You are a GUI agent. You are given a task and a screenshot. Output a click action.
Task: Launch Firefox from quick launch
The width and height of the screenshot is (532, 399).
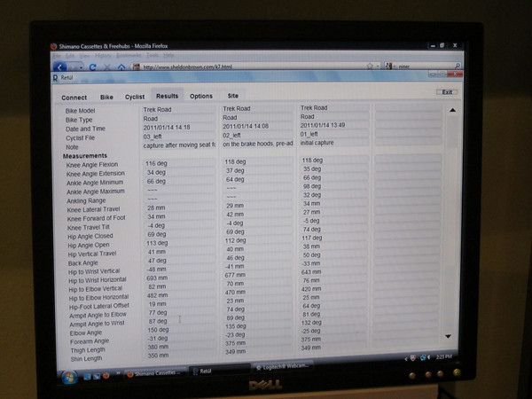tap(106, 376)
